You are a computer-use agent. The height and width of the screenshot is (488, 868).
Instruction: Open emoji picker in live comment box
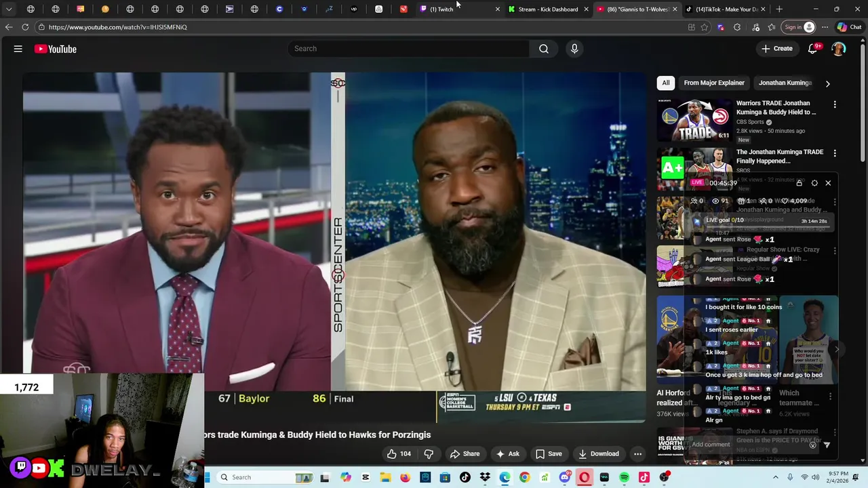point(812,445)
